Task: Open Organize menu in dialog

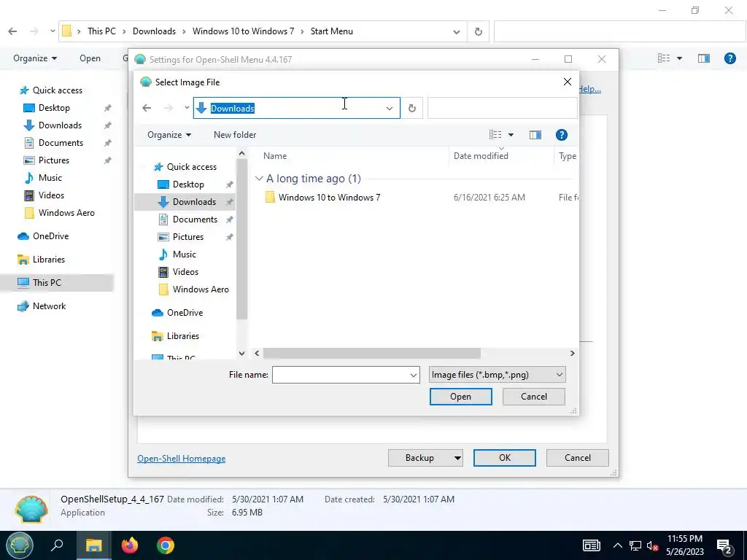Action: (169, 135)
